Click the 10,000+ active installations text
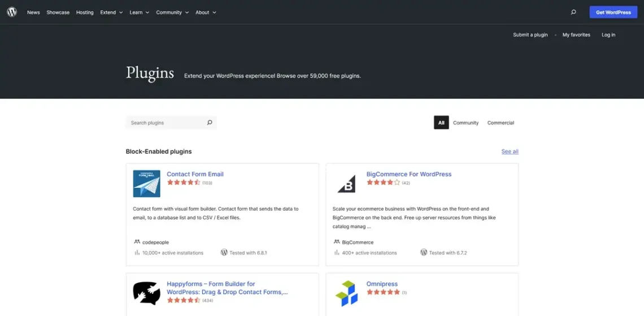The height and width of the screenshot is (316, 644). click(x=173, y=253)
